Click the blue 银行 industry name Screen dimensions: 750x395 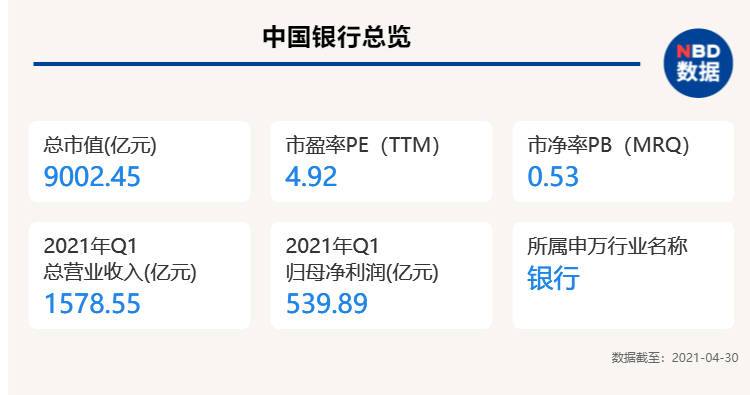[553, 278]
